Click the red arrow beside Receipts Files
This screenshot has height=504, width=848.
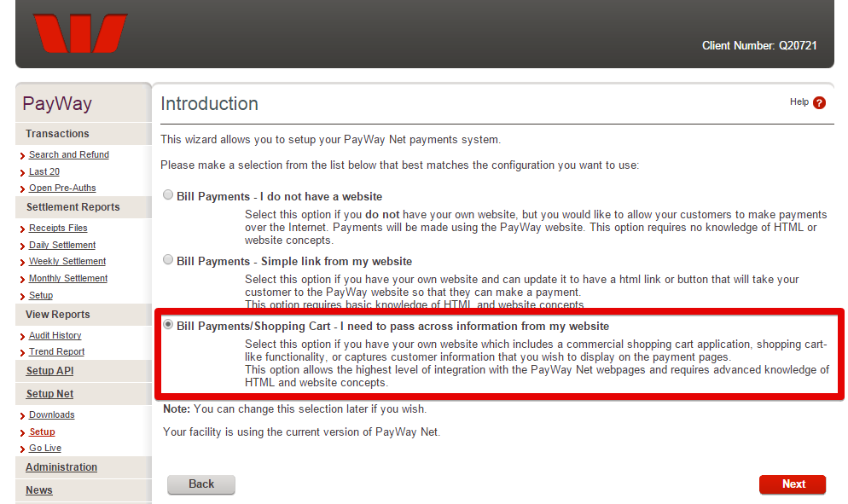(x=22, y=229)
